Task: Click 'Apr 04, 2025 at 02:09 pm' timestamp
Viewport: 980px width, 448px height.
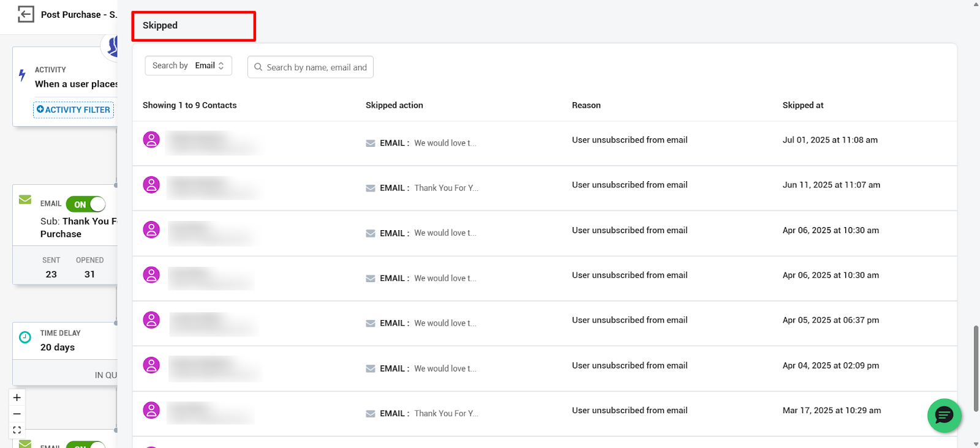Action: tap(831, 365)
